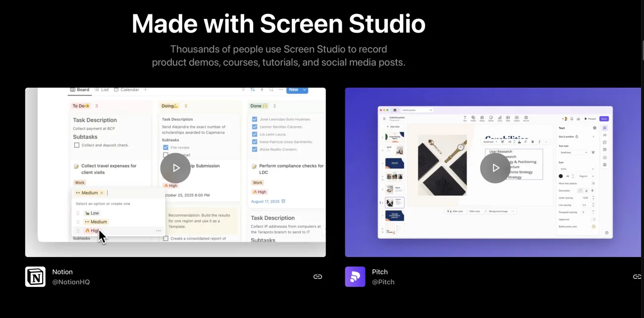Click the bell notification icon in Pitch
This screenshot has width=644, height=318.
point(572,119)
